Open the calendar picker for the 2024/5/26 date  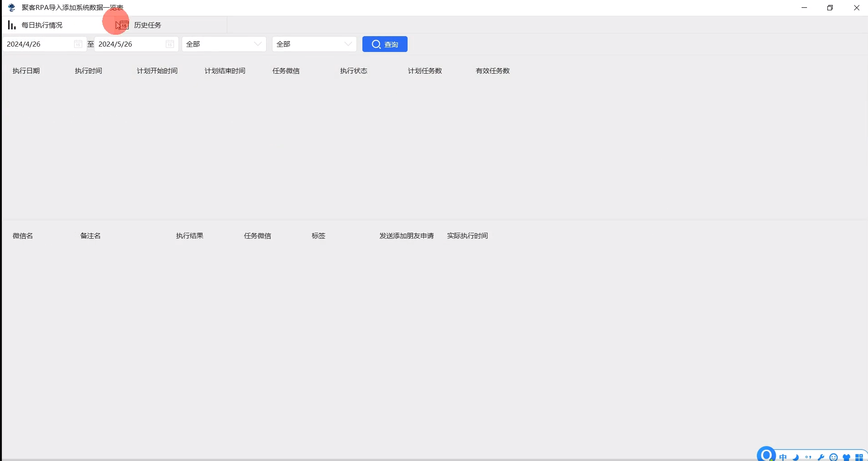pos(170,44)
